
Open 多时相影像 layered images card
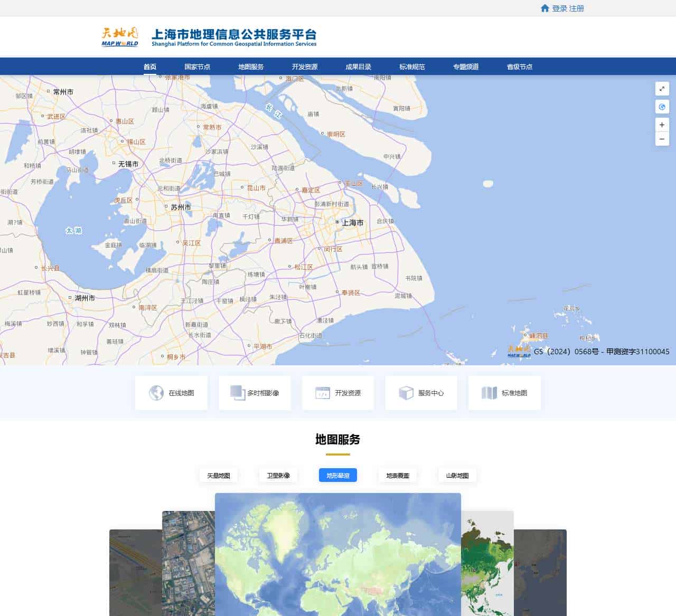(255, 393)
